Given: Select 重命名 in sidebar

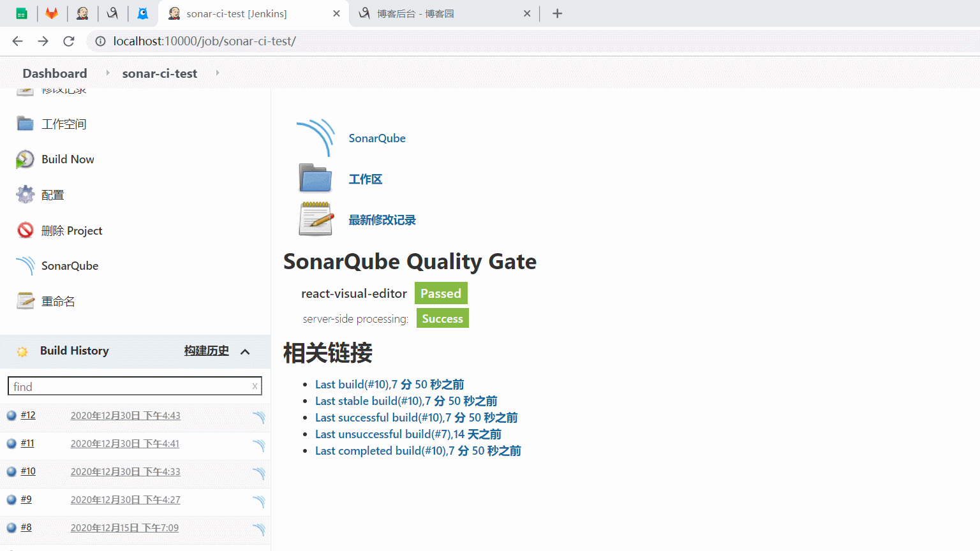Looking at the screenshot, I should 58,302.
